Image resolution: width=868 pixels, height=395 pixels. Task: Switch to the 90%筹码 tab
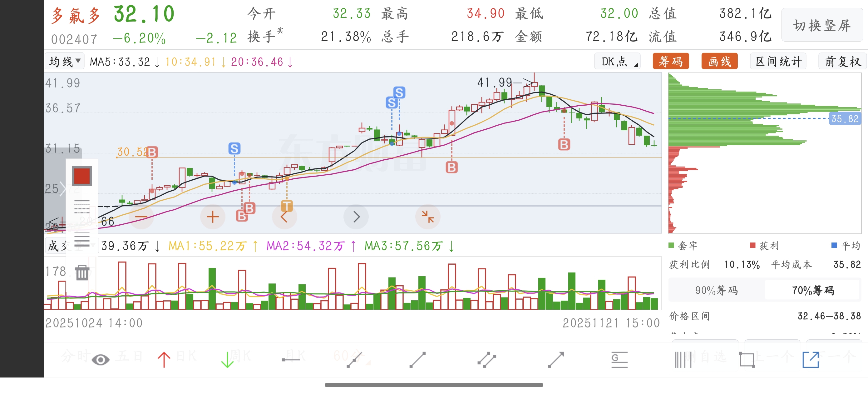pyautogui.click(x=716, y=290)
